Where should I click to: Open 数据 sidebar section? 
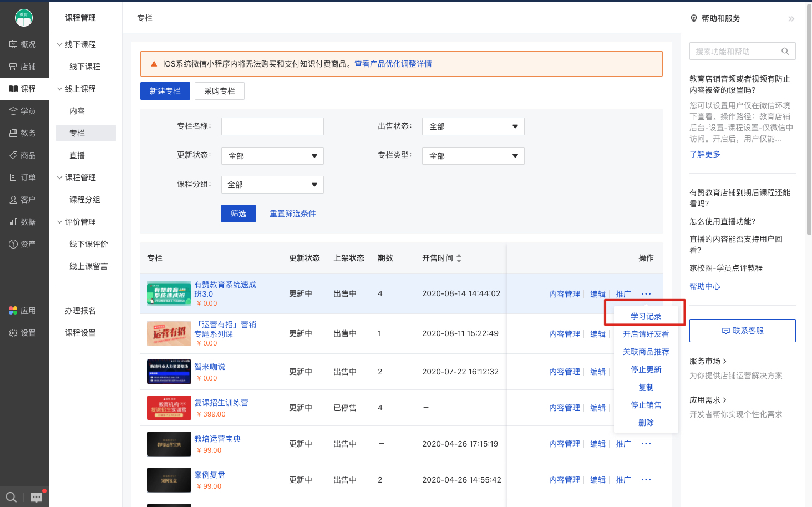23,222
